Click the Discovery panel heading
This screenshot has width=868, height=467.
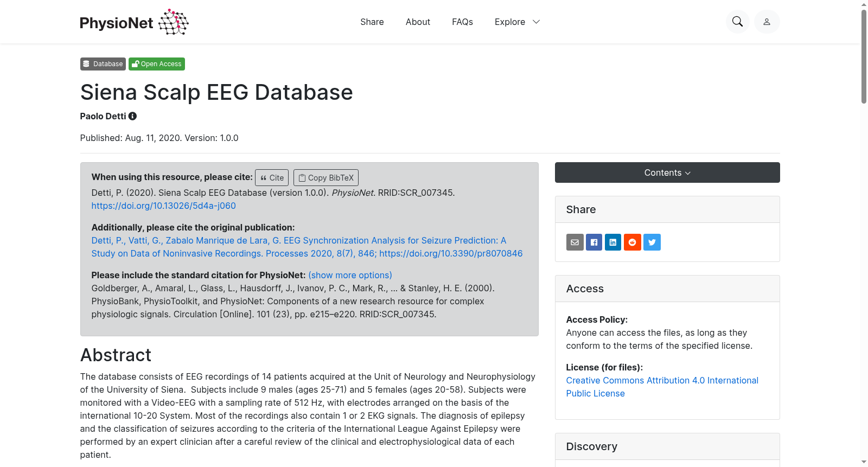coord(592,446)
